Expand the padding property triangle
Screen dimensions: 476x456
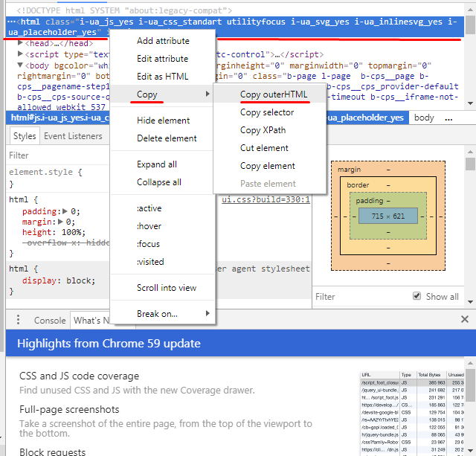pos(64,211)
